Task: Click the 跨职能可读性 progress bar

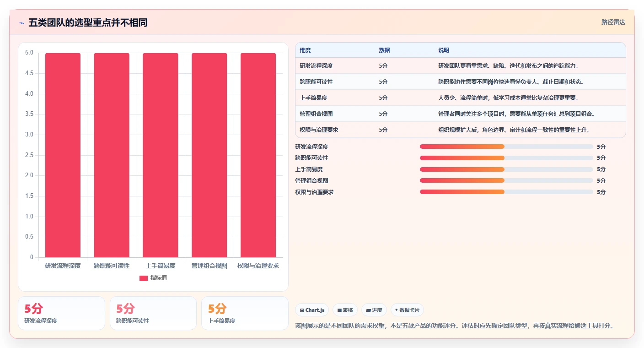Action: 506,158
